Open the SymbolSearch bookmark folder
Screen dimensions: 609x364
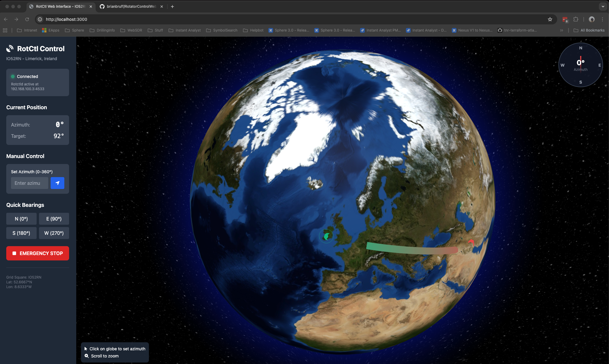[x=222, y=30]
